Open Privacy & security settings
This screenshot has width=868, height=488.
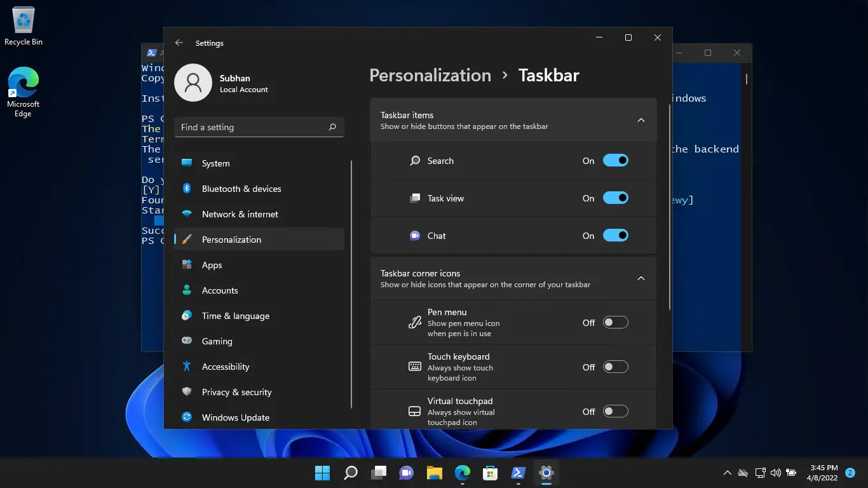click(259, 392)
